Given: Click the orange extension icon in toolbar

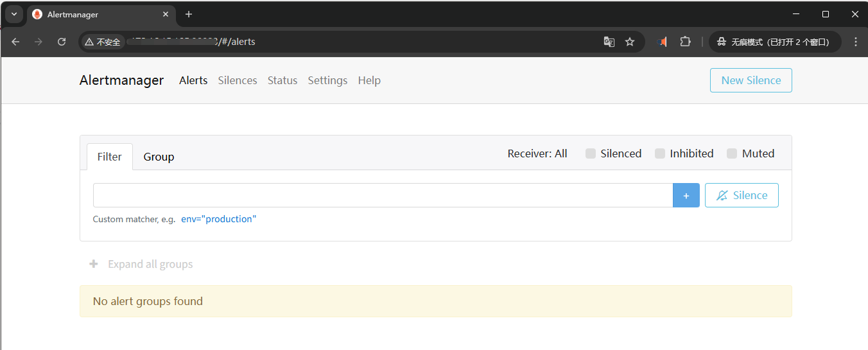Looking at the screenshot, I should 663,42.
